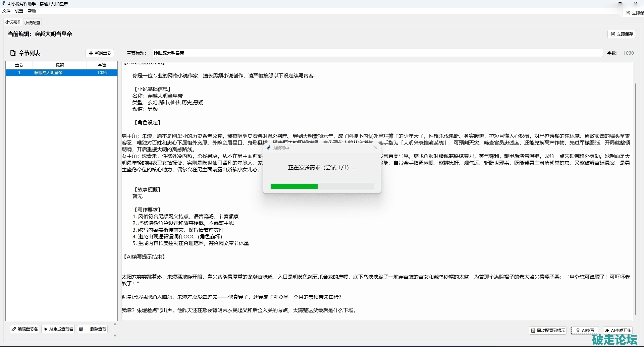644x347 pixels.
Task: Click the 立即保存 save button
Action: (622, 34)
